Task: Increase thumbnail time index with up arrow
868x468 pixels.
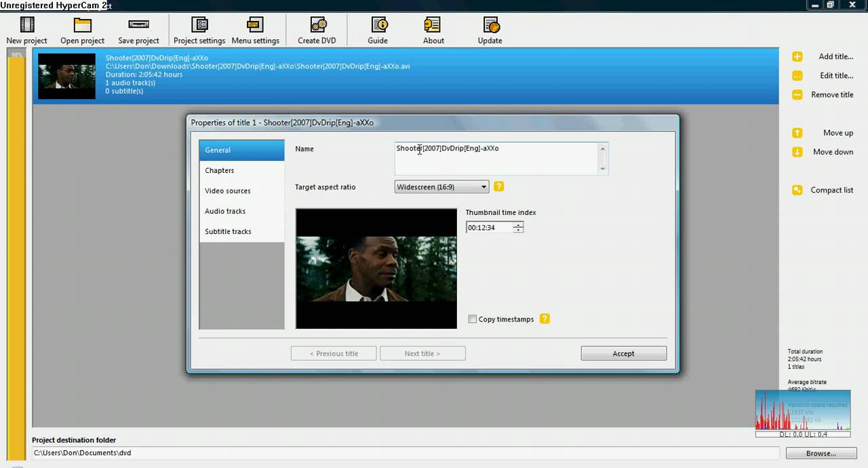Action: point(518,225)
